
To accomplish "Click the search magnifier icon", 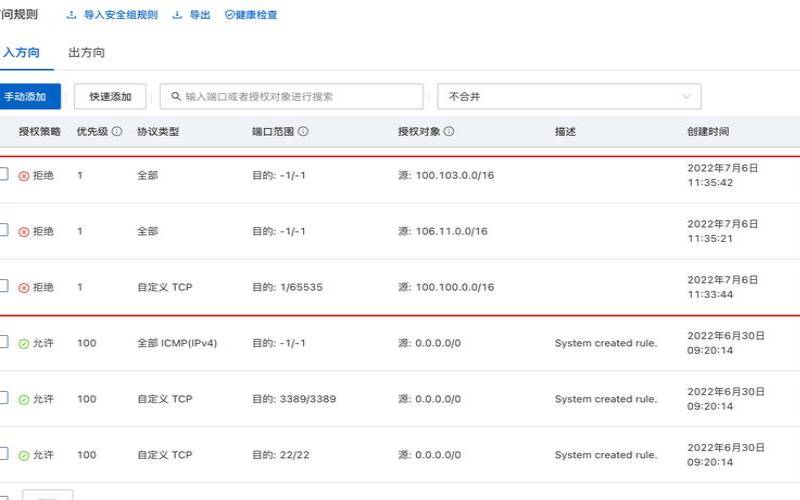I will [x=176, y=96].
